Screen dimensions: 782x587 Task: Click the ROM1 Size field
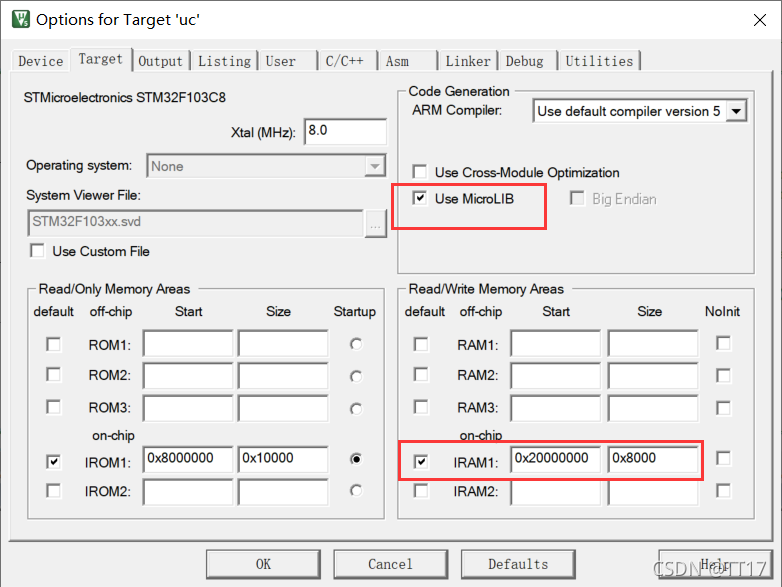(x=283, y=343)
